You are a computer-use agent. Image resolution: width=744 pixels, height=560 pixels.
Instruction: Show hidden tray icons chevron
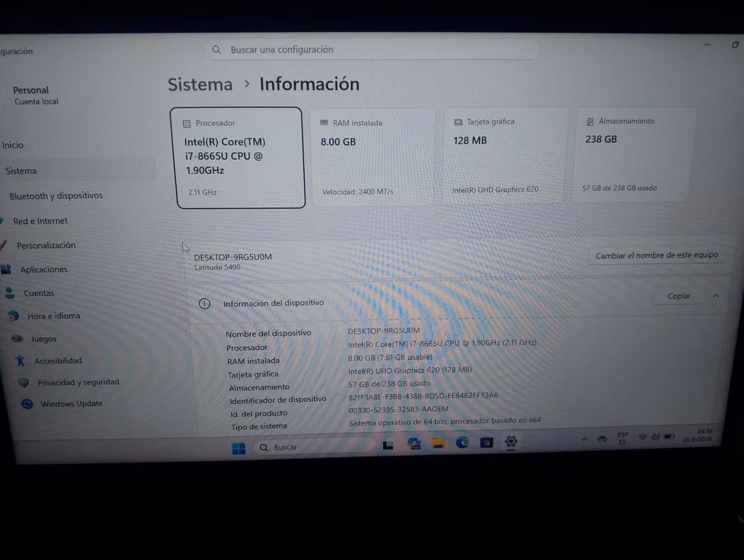click(x=584, y=439)
